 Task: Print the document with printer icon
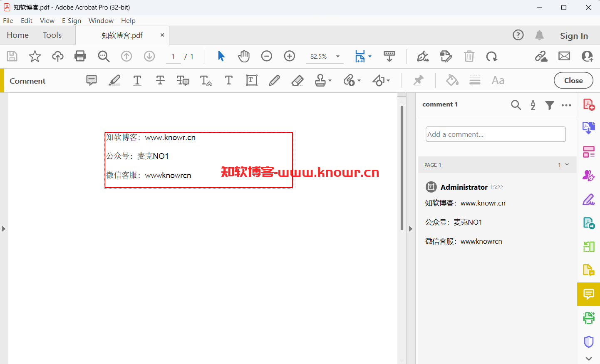[x=80, y=56]
